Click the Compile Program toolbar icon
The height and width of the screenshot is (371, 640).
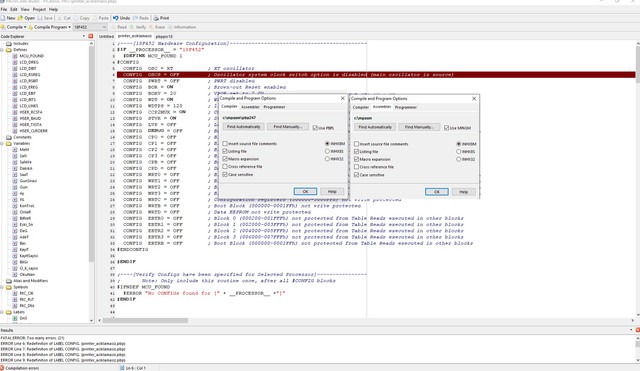click(30, 27)
